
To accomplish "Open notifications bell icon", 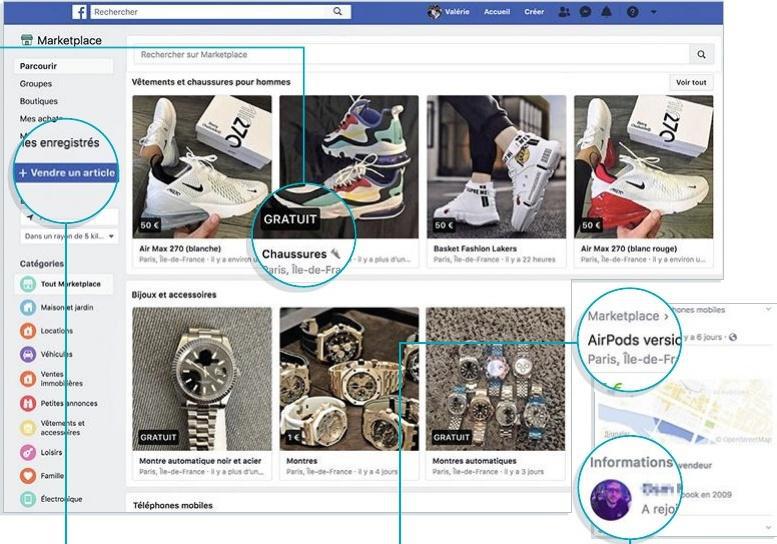I will (606, 12).
